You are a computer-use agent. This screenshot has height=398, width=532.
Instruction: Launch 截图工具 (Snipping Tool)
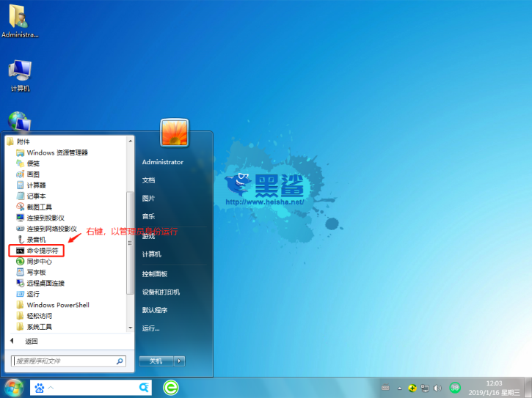coord(39,207)
